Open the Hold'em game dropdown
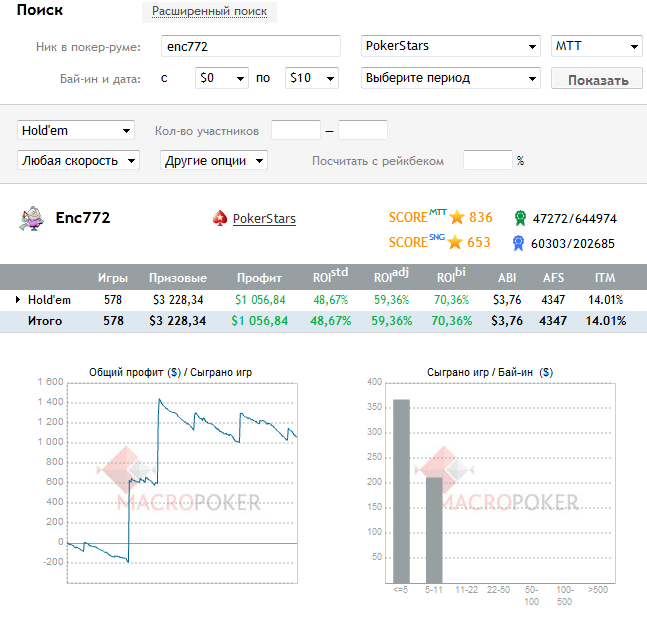Viewport: 647px width, 617px height. 76,130
